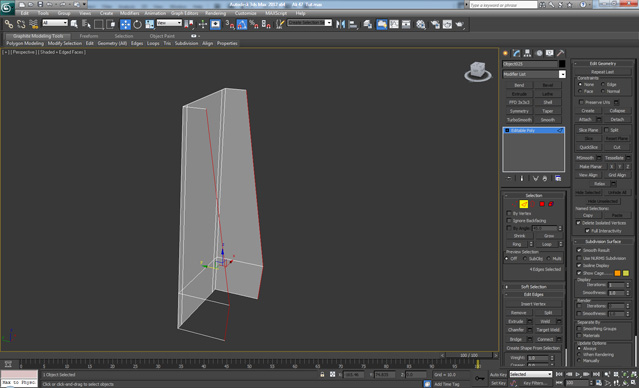Enable Use NURMS Subdivision checkbox
Viewport: 639px width, 388px height.
coord(579,258)
